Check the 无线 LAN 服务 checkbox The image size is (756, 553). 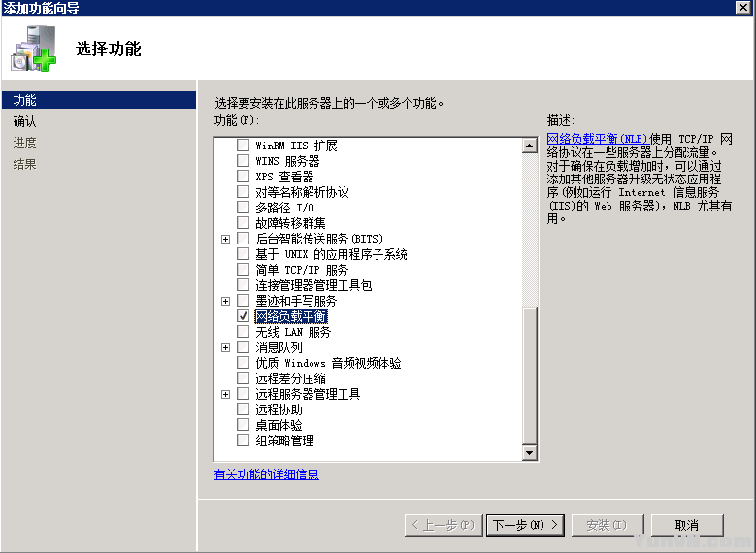pyautogui.click(x=243, y=332)
